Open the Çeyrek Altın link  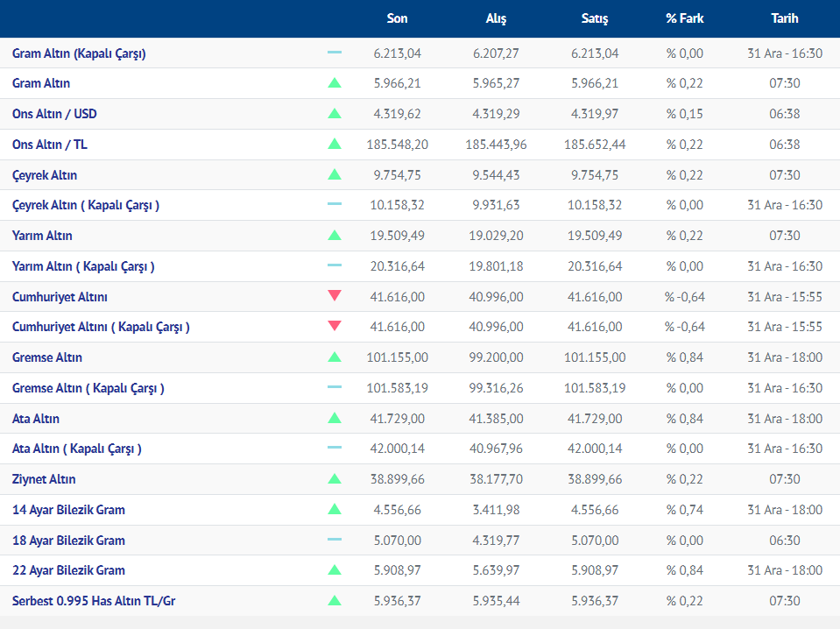coord(45,175)
